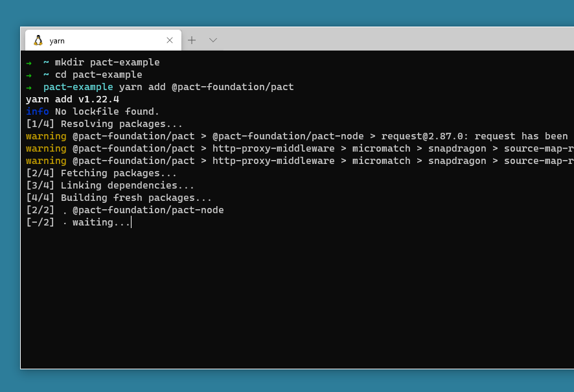Viewport: 574px width, 392px height.
Task: Click the 'mkdir pact-example' command line
Action: click(x=108, y=62)
